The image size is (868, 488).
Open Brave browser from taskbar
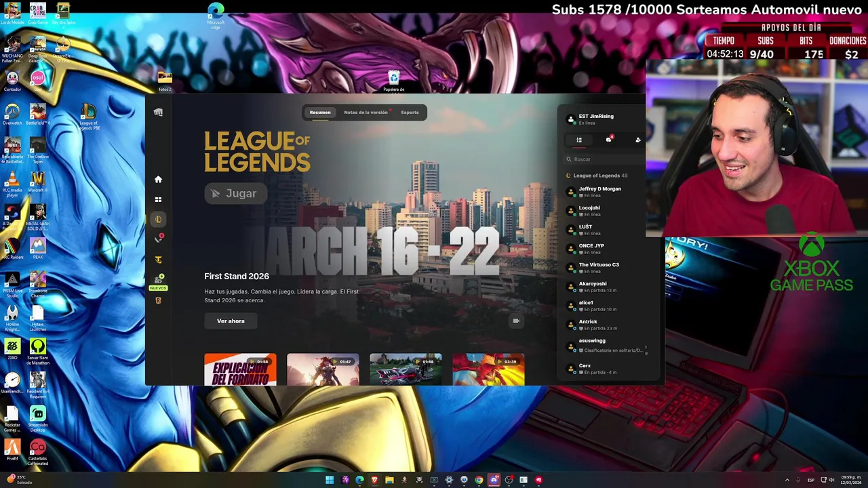[374, 480]
